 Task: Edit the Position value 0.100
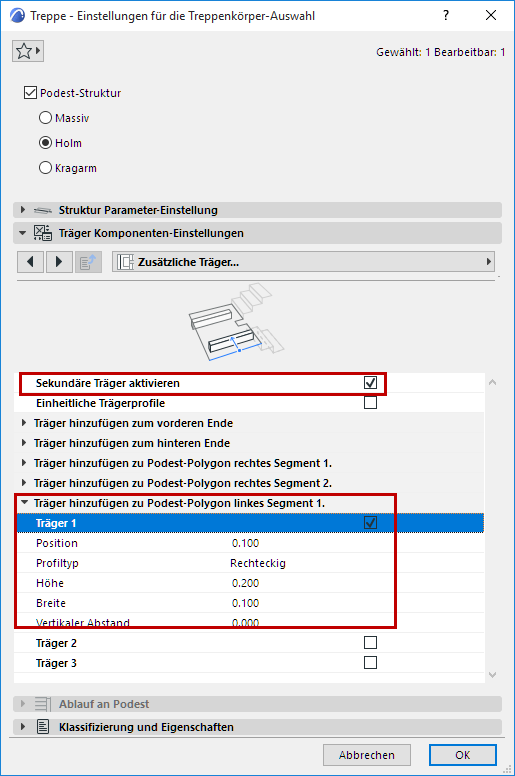245,543
